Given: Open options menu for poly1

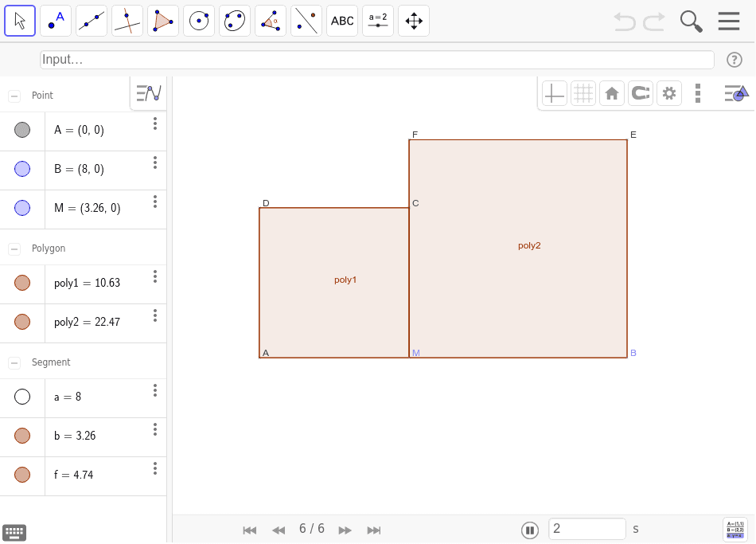Looking at the screenshot, I should pos(155,276).
